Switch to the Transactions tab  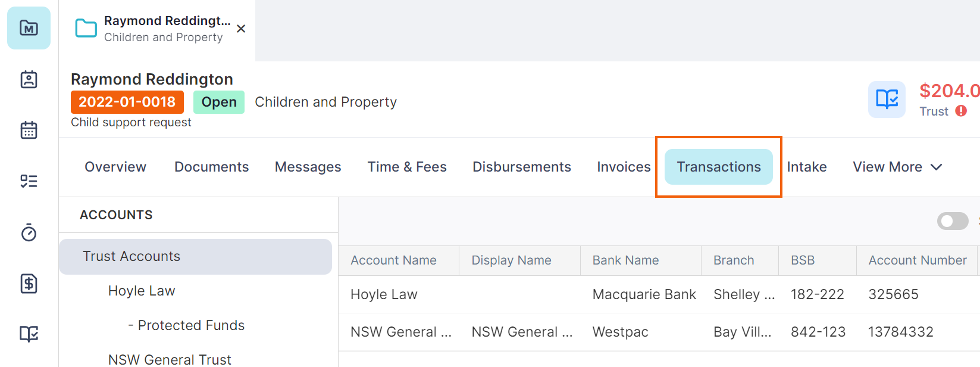719,167
